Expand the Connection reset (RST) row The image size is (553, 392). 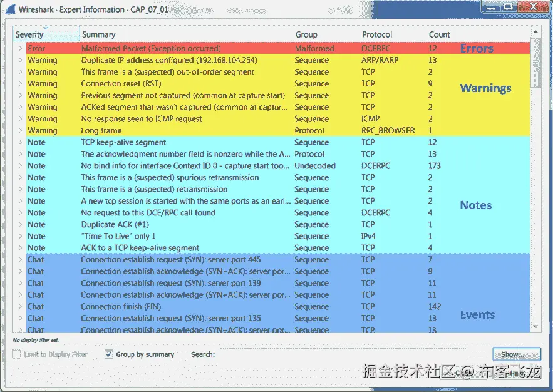pyautogui.click(x=20, y=83)
